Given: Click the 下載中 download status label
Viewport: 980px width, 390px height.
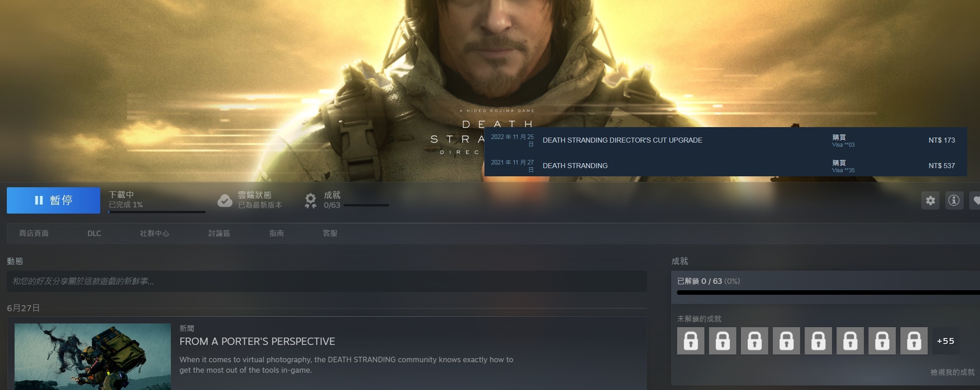Looking at the screenshot, I should coord(121,195).
